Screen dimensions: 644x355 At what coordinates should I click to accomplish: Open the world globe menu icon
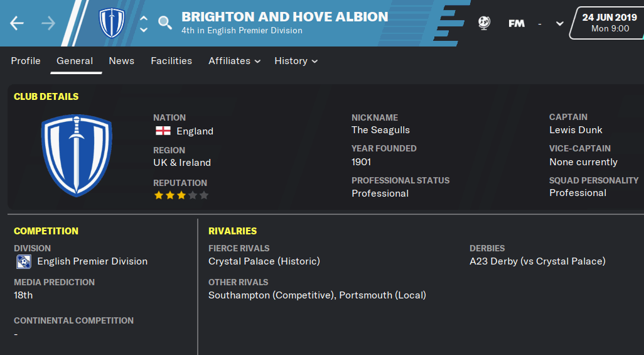click(x=484, y=23)
